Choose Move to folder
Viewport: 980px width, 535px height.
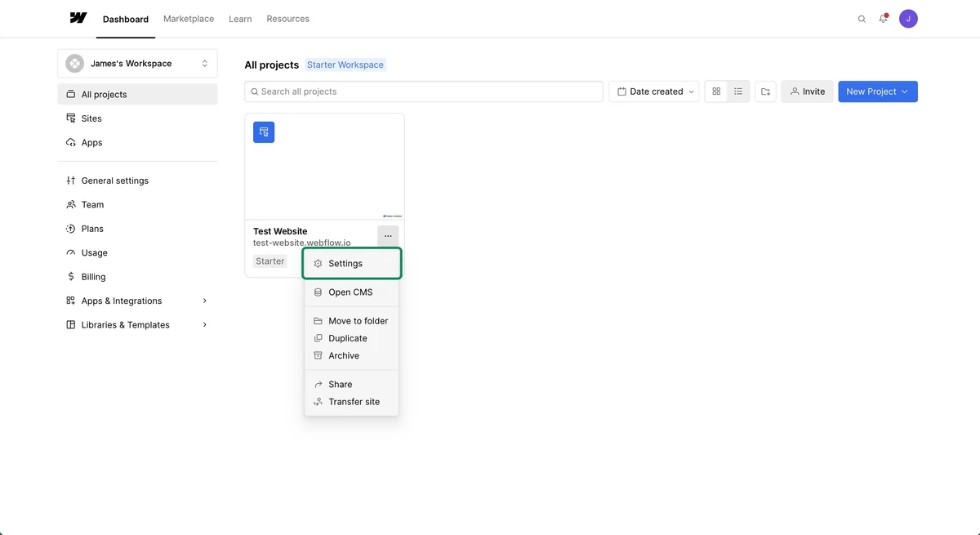(x=352, y=321)
